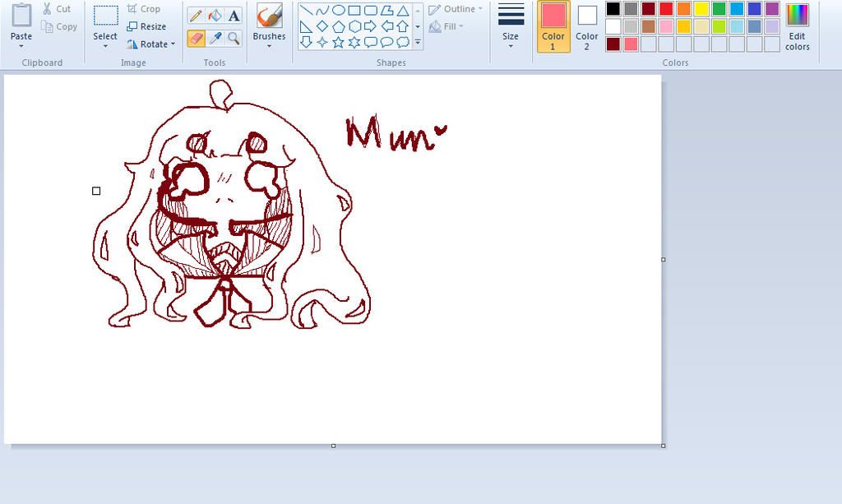
Task: Open the Edit colors dialog
Action: pos(797,26)
